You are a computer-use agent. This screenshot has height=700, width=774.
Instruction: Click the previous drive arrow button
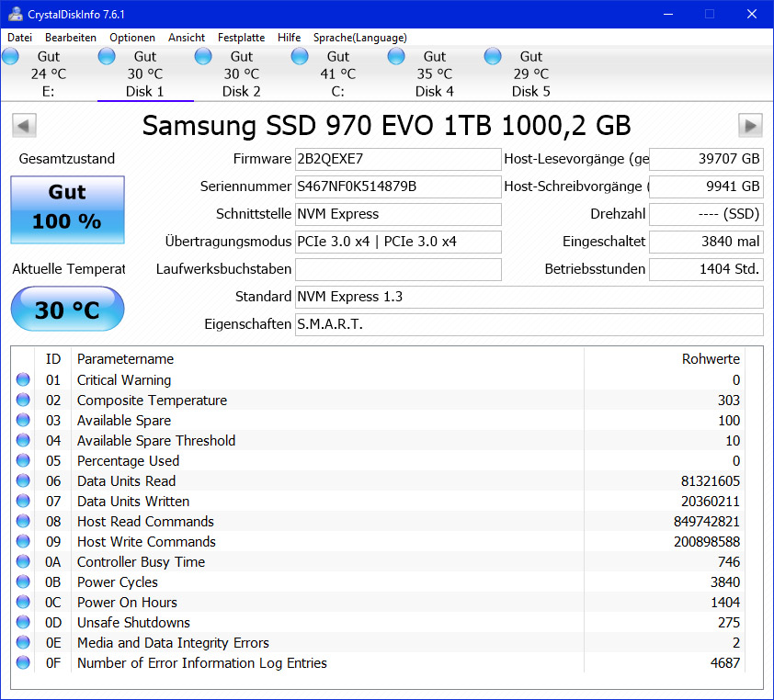click(24, 125)
